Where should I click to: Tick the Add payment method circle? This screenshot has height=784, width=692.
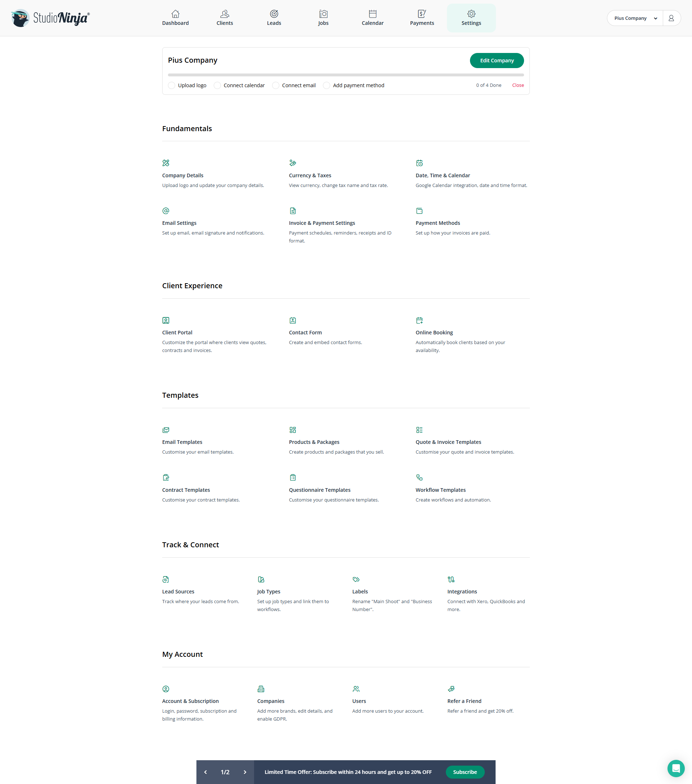pyautogui.click(x=327, y=85)
